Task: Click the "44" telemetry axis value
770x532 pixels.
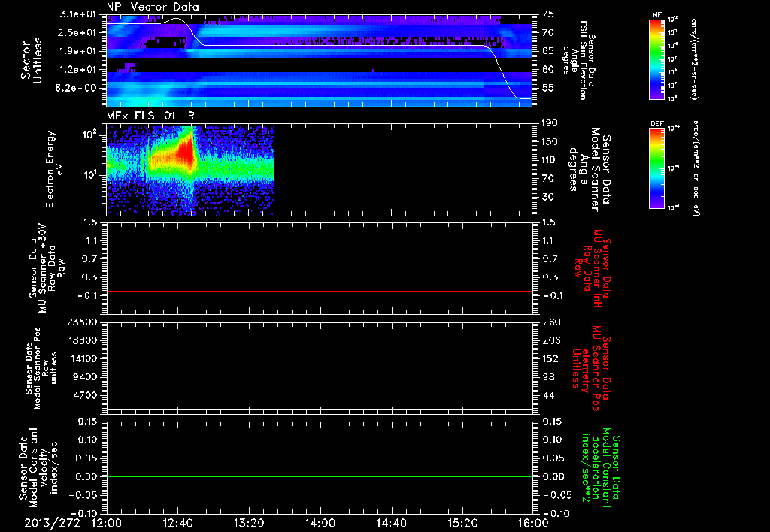Action: coord(548,395)
